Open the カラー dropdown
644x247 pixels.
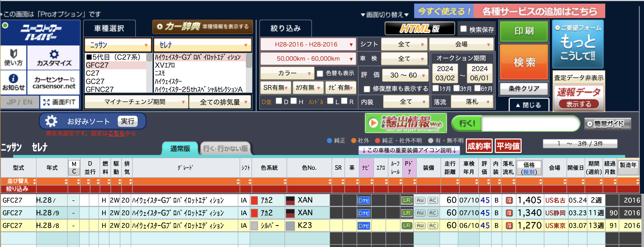click(x=287, y=73)
